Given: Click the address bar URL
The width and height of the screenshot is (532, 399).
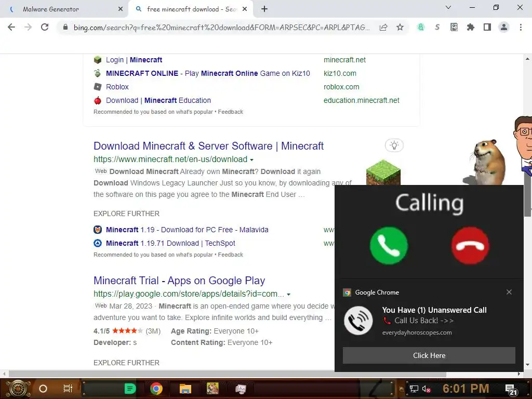Looking at the screenshot, I should click(221, 28).
